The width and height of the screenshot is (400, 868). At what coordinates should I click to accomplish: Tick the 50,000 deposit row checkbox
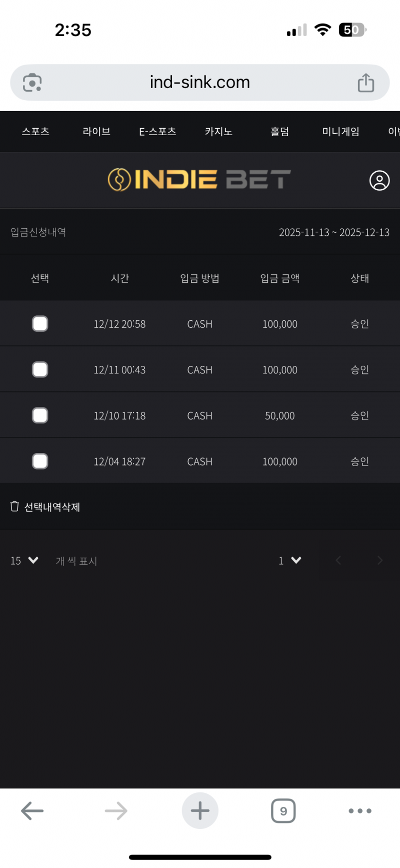click(40, 415)
